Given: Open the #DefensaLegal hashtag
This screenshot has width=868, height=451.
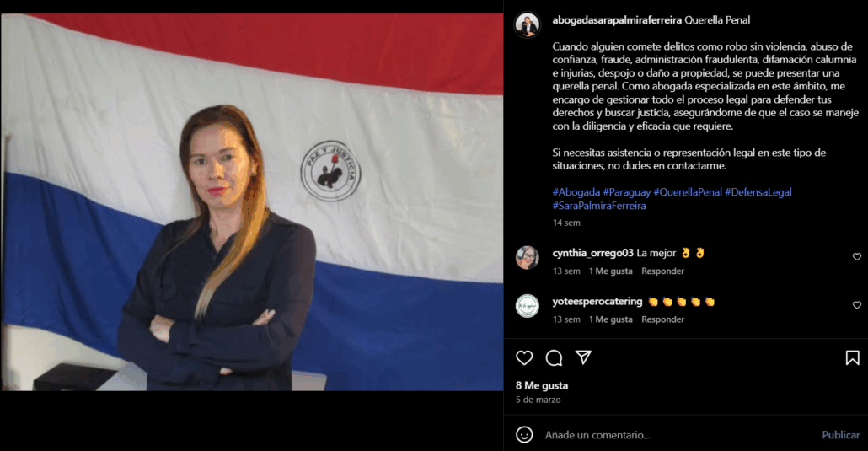Looking at the screenshot, I should (x=758, y=192).
